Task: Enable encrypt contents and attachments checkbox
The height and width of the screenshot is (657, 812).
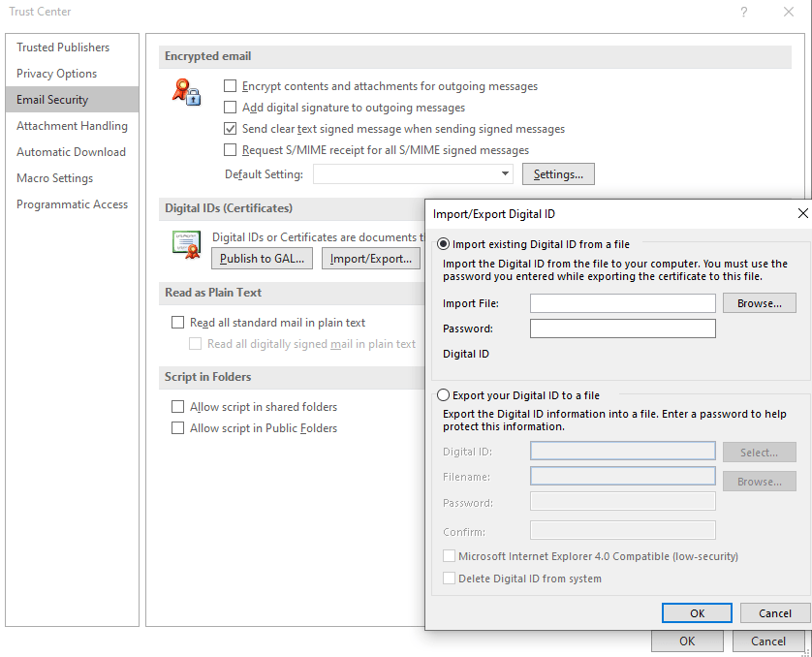Action: point(231,86)
